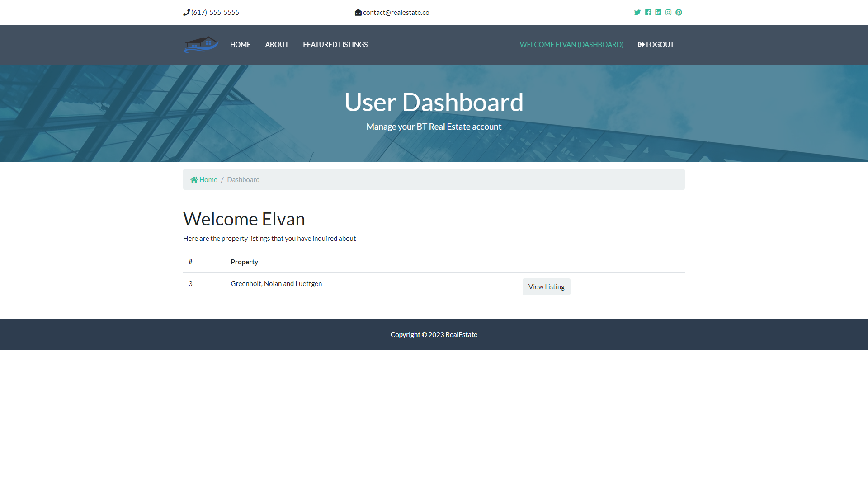Click the contact@realestate.co email address
Screen dimensions: 868x488
[x=396, y=13]
